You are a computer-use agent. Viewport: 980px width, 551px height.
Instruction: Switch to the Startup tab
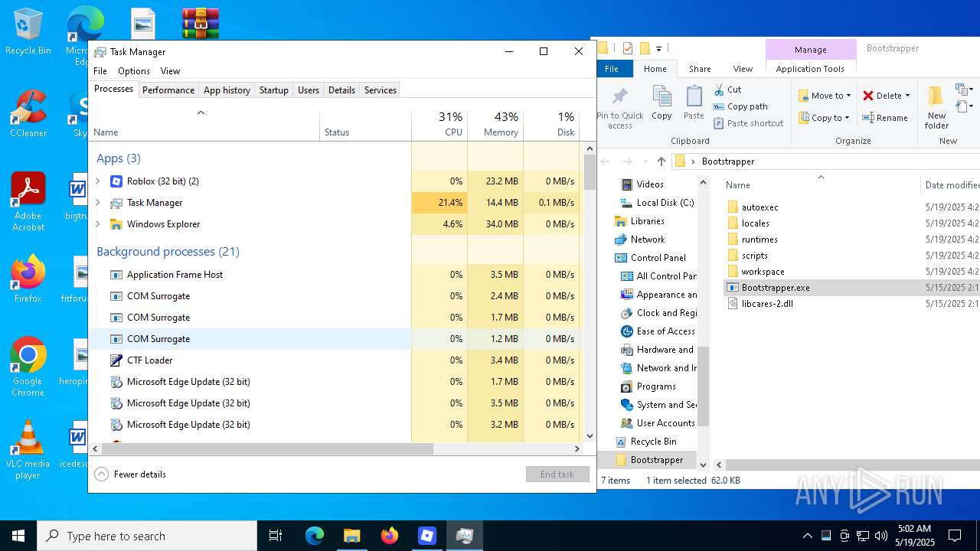point(273,90)
